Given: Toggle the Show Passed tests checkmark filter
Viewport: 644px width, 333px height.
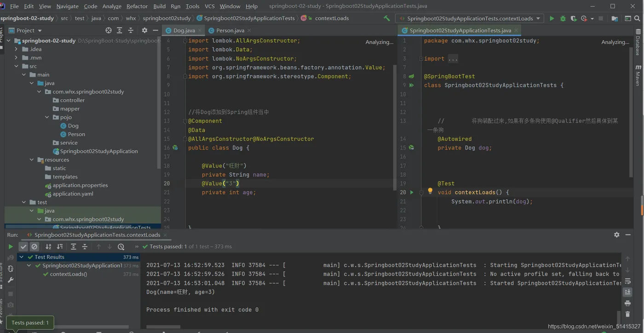Looking at the screenshot, I should pos(23,247).
